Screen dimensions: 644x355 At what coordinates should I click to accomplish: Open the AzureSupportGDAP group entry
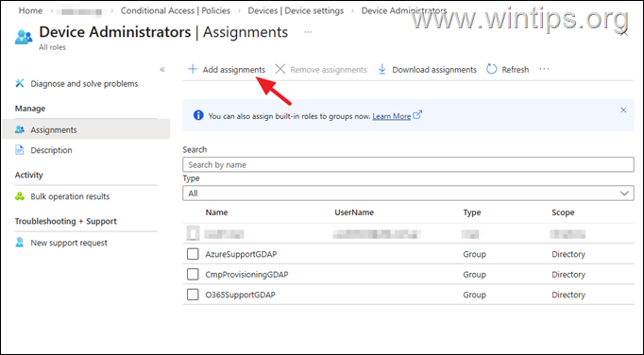(241, 254)
